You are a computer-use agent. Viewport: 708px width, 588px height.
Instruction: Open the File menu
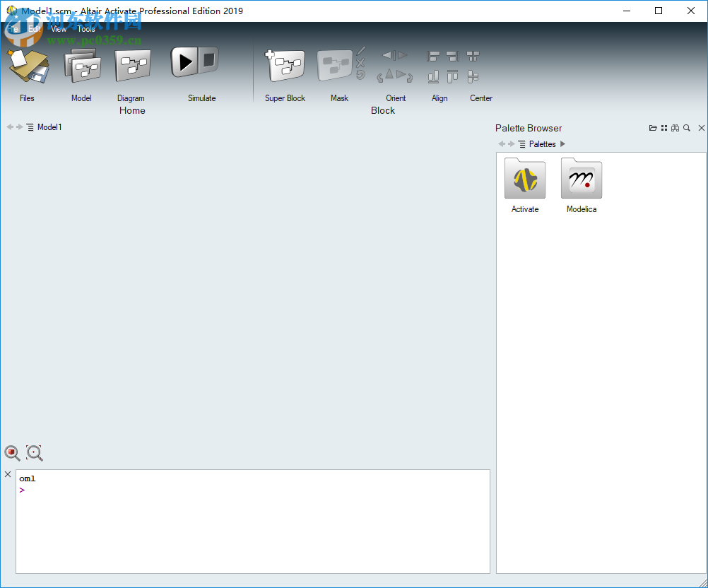(x=13, y=29)
